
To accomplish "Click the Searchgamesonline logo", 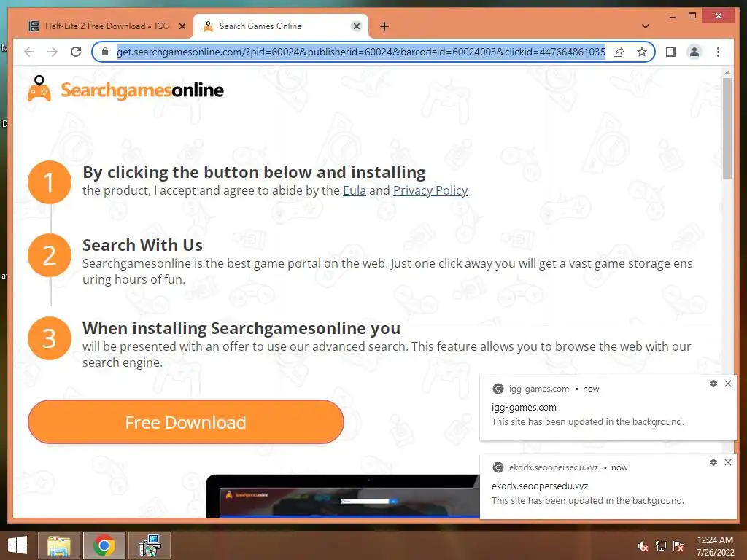I will click(125, 89).
